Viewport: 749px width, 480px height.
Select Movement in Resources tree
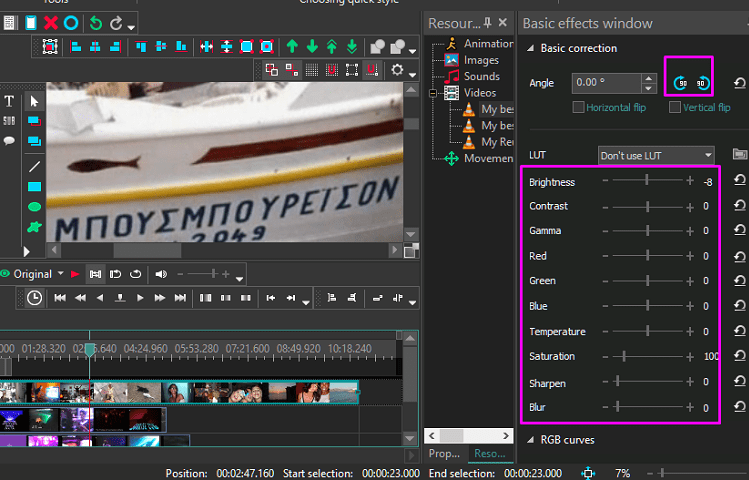click(488, 159)
